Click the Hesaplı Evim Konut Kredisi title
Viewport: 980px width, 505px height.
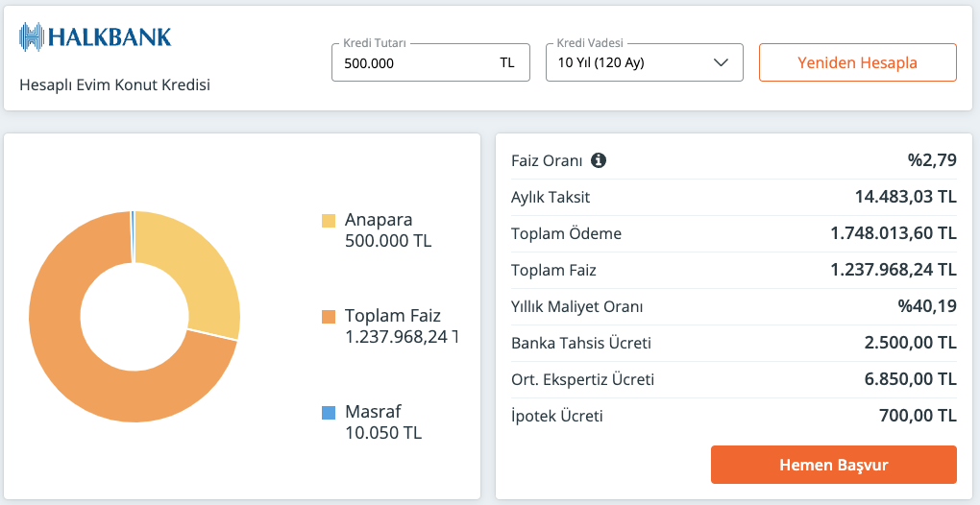tap(115, 84)
